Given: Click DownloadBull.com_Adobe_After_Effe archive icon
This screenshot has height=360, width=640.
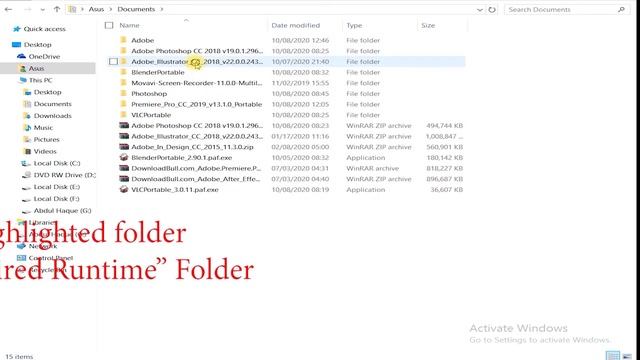Looking at the screenshot, I should [x=124, y=178].
